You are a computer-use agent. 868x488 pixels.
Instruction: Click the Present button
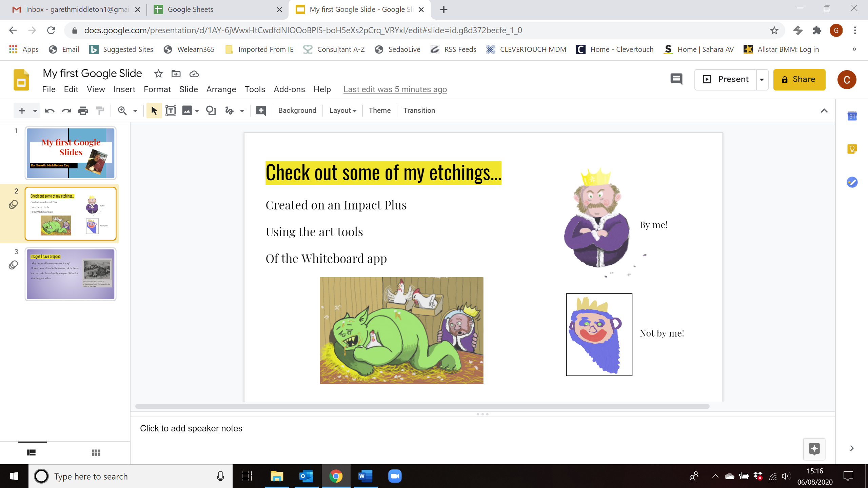tap(726, 79)
